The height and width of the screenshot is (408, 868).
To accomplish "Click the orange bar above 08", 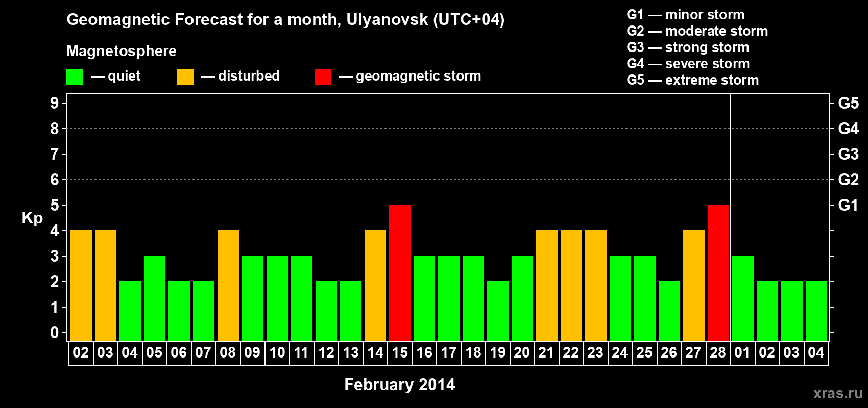I will [228, 286].
